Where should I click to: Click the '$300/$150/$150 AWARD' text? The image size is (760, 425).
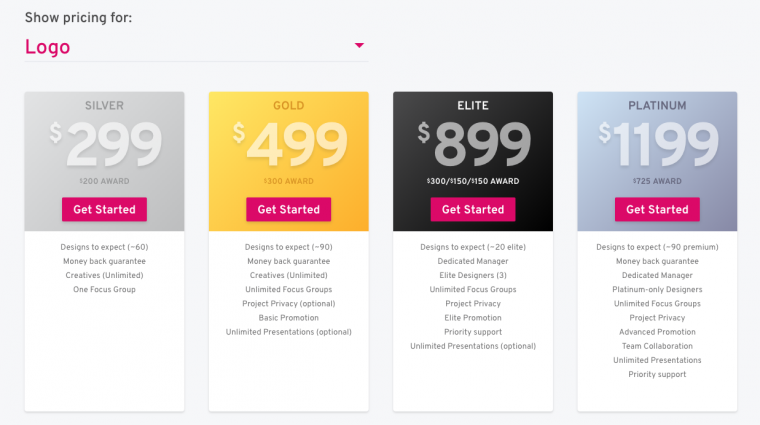[473, 181]
